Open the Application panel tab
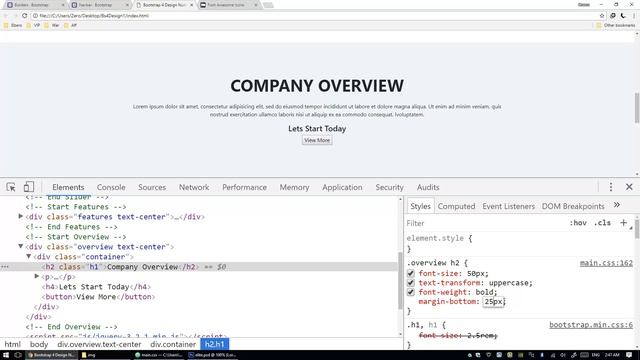 [x=342, y=187]
